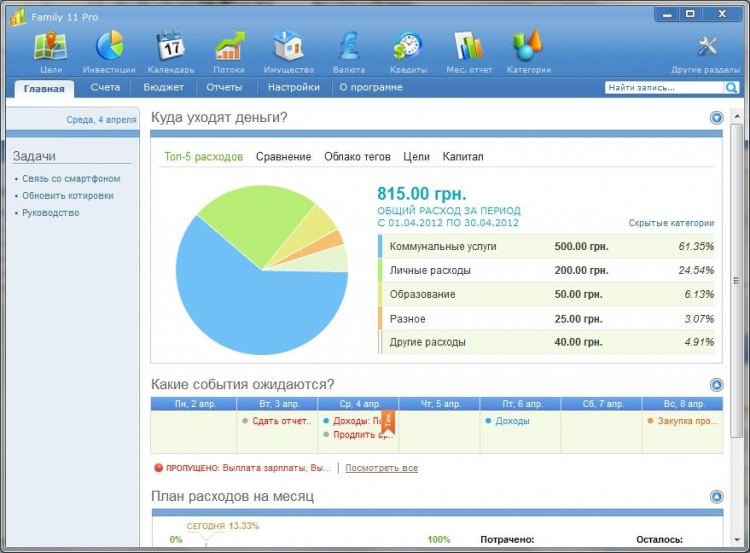Click the search magnifier icon
The height and width of the screenshot is (553, 750).
731,88
